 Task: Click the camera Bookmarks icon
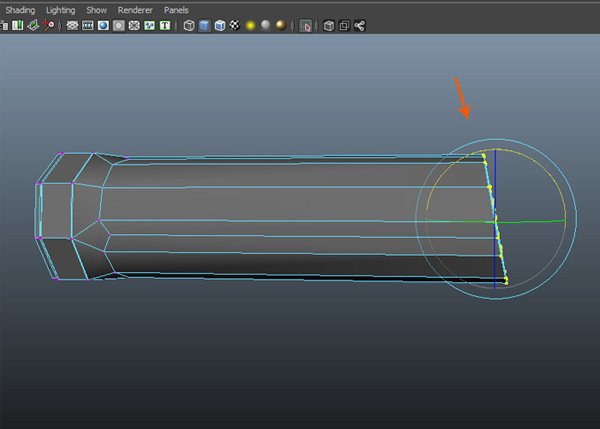pos(18,26)
